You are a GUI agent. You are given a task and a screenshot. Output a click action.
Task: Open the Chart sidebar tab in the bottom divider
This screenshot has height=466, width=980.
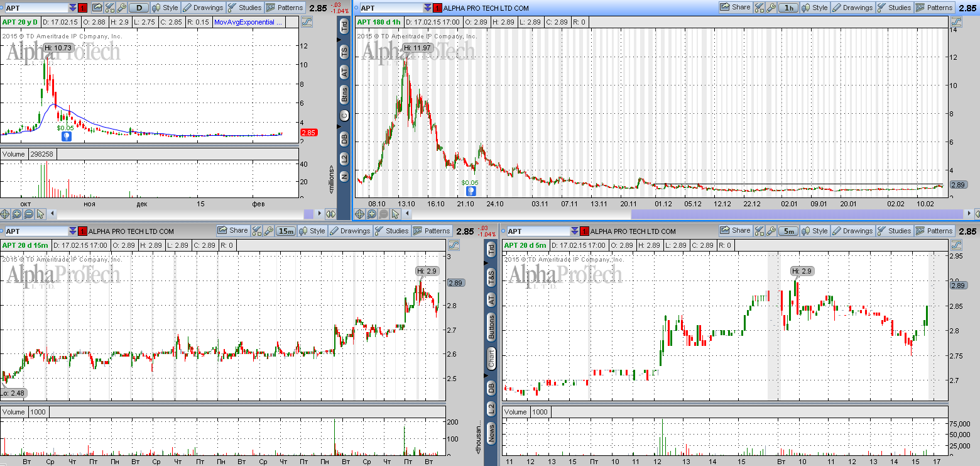coord(491,358)
